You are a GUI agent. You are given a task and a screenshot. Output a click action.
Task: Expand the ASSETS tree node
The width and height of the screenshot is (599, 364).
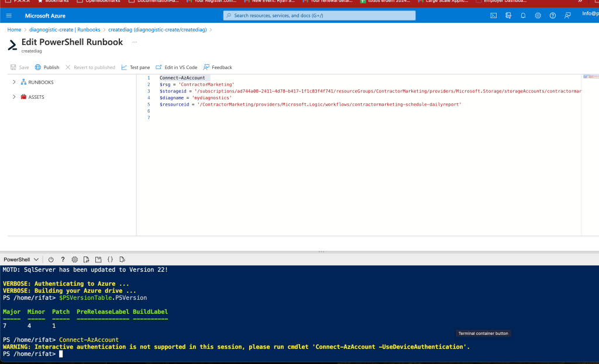tap(14, 97)
